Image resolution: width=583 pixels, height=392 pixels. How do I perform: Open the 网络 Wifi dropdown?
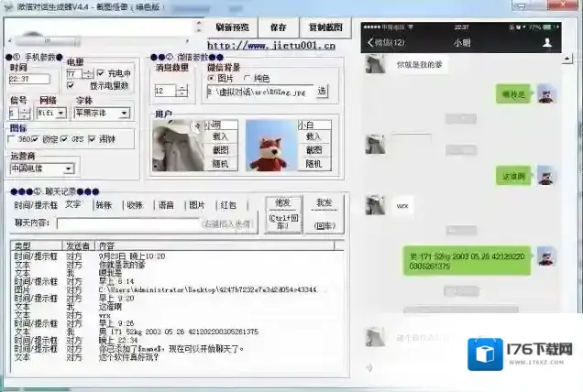pos(61,113)
